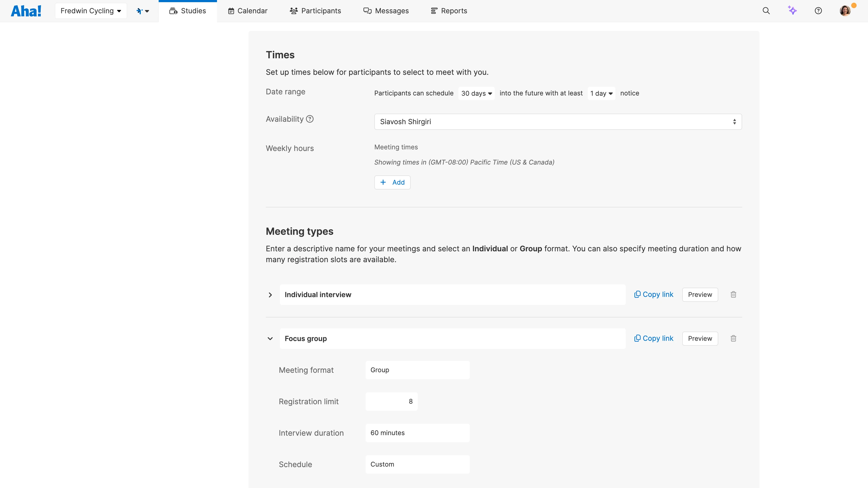Click the help question mark icon

click(818, 11)
